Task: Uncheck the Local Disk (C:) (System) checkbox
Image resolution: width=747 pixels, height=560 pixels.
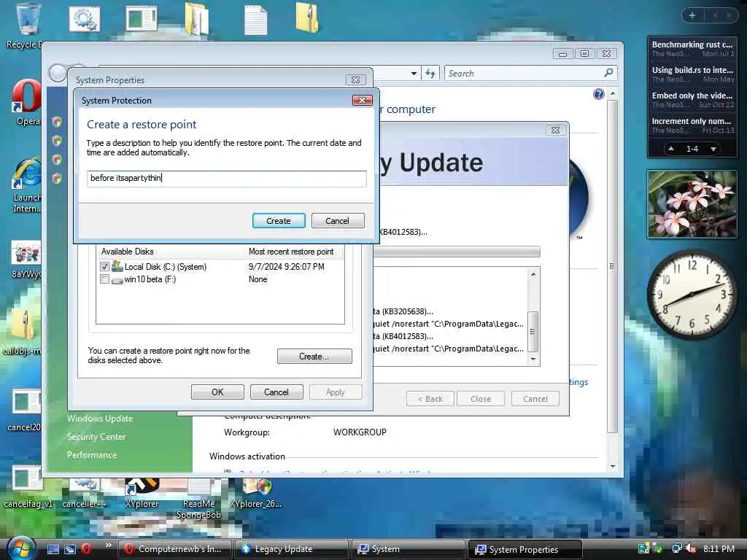Action: 105,267
